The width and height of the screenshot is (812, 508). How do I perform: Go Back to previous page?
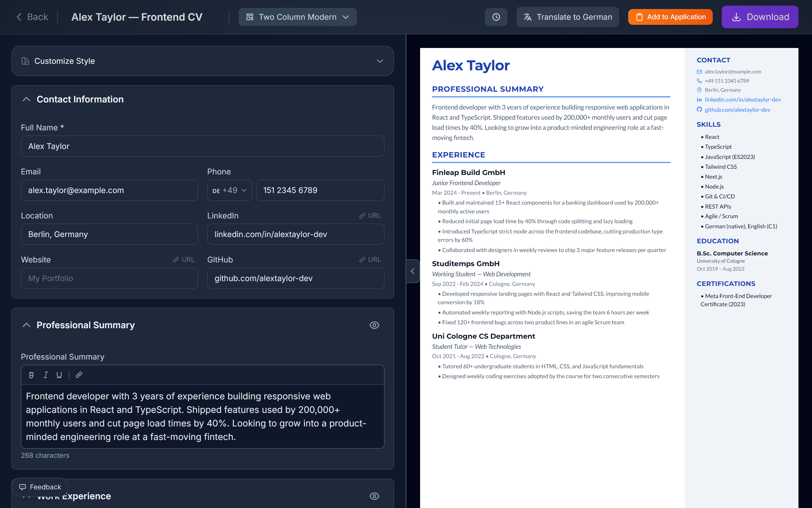coord(32,17)
